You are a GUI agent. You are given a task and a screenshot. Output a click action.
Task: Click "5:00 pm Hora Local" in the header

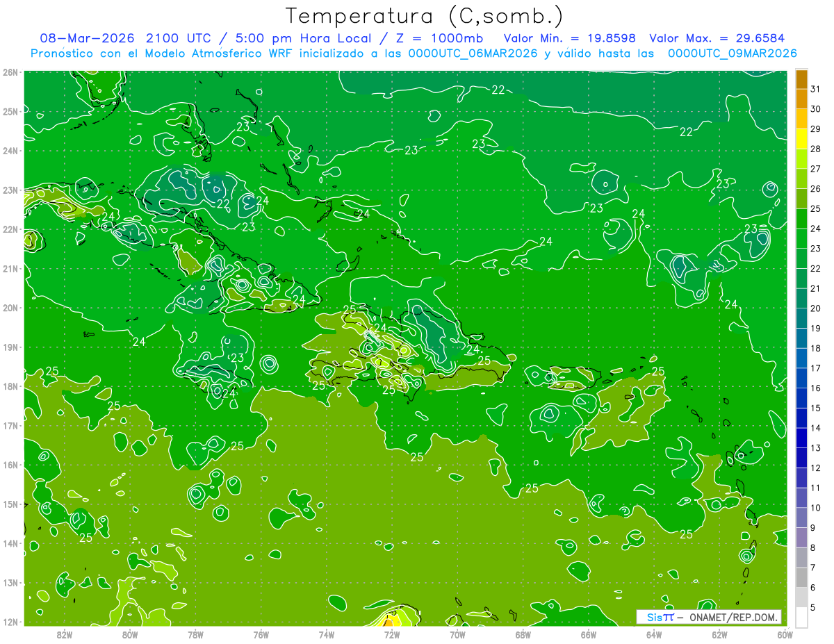point(302,38)
